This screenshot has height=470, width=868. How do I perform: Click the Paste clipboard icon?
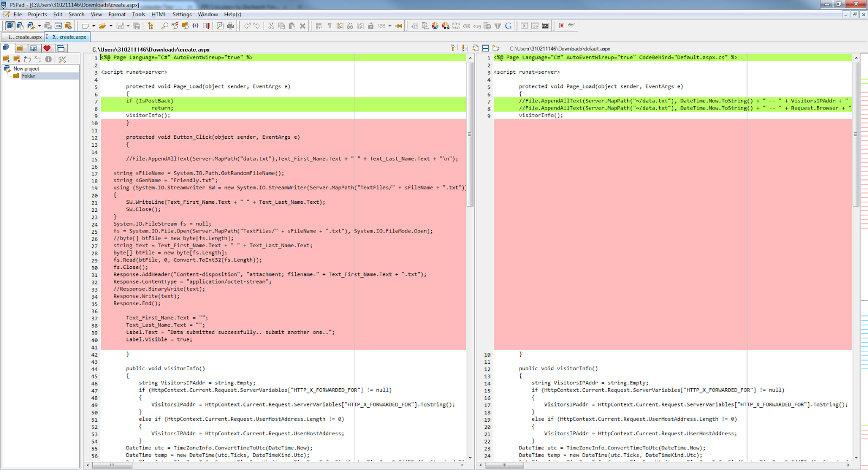[292, 25]
